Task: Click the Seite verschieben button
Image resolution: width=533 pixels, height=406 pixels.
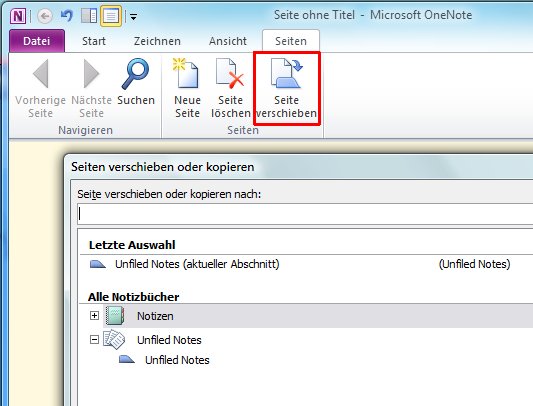Action: coord(287,88)
